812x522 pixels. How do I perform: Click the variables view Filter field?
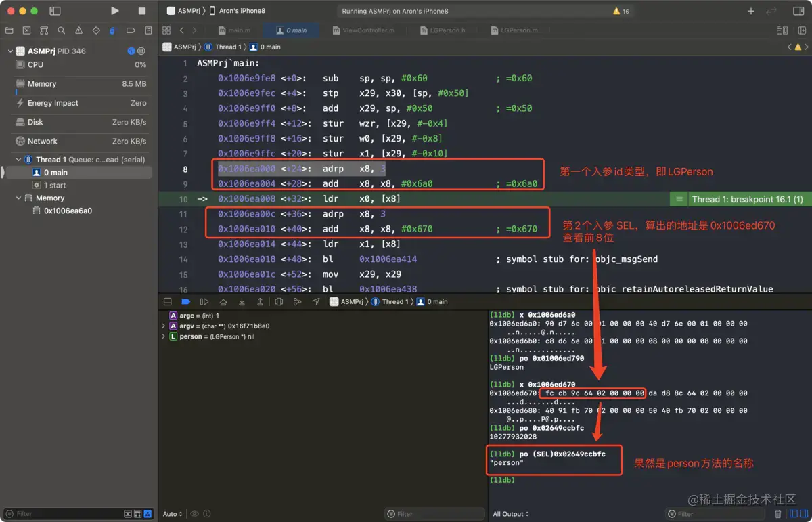[435, 514]
